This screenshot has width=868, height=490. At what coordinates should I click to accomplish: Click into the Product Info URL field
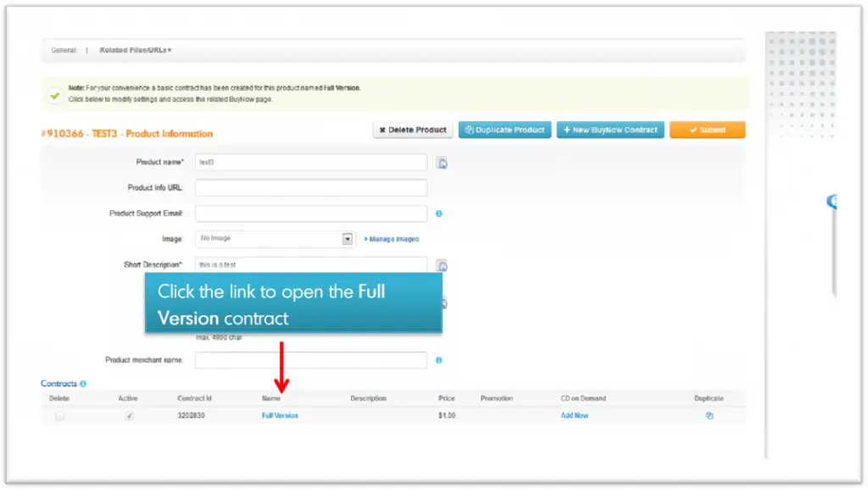click(311, 187)
